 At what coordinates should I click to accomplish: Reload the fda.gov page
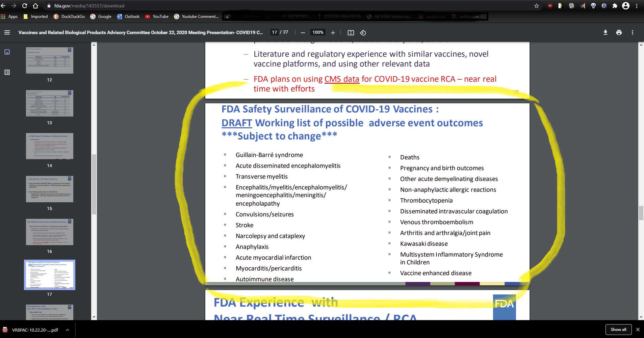pyautogui.click(x=25, y=6)
